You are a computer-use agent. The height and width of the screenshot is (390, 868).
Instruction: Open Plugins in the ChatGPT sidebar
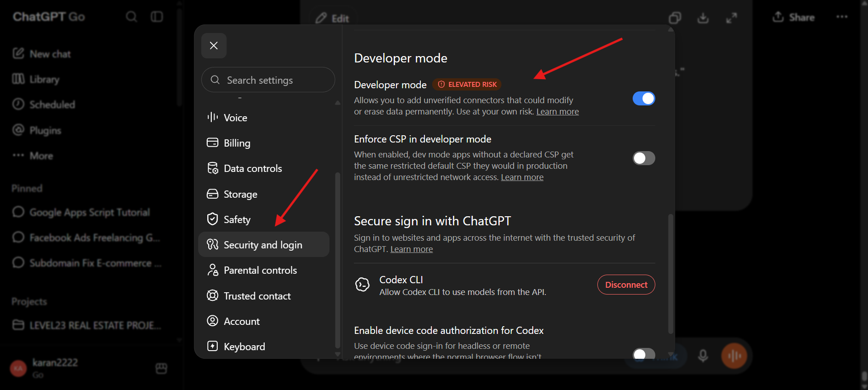37,130
